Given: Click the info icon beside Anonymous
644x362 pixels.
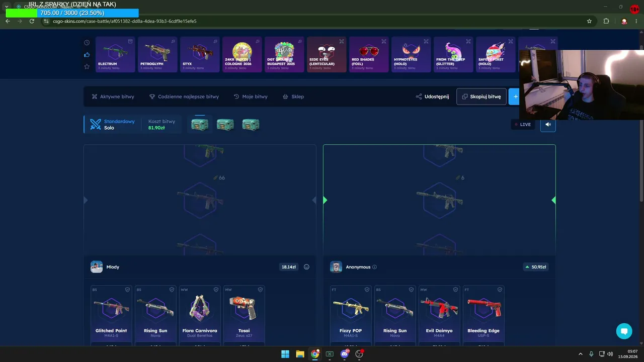Looking at the screenshot, I should [x=374, y=267].
